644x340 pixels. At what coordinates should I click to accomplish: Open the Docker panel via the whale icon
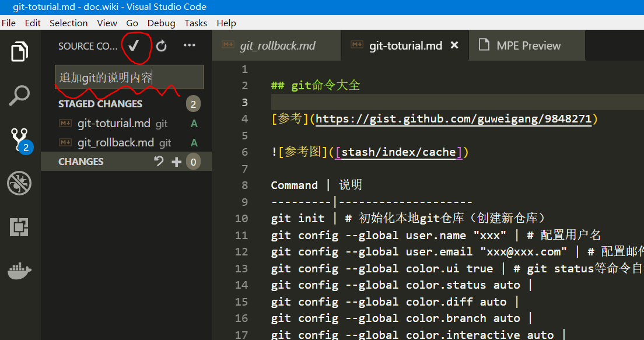[19, 270]
